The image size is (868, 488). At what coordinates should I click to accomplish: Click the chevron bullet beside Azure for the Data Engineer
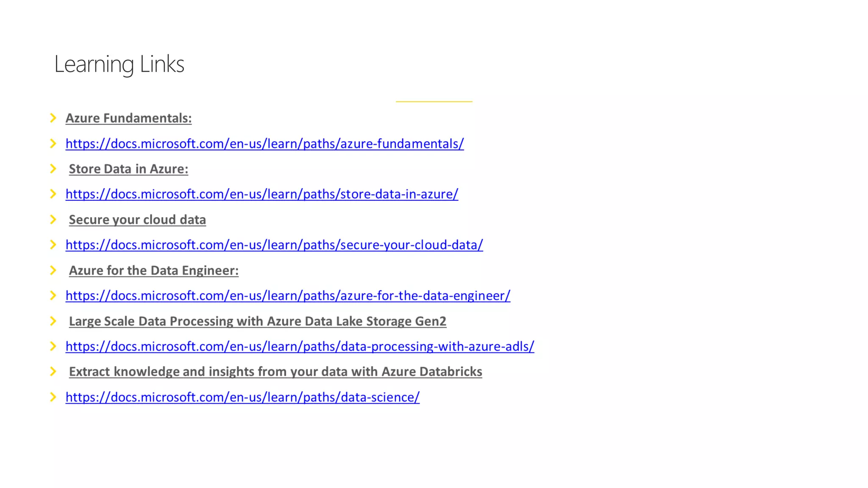tap(53, 270)
